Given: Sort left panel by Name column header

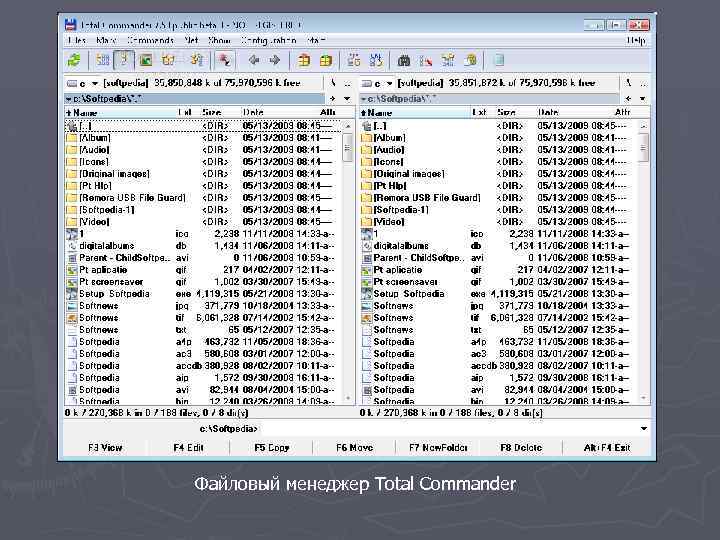Looking at the screenshot, I should [120, 112].
